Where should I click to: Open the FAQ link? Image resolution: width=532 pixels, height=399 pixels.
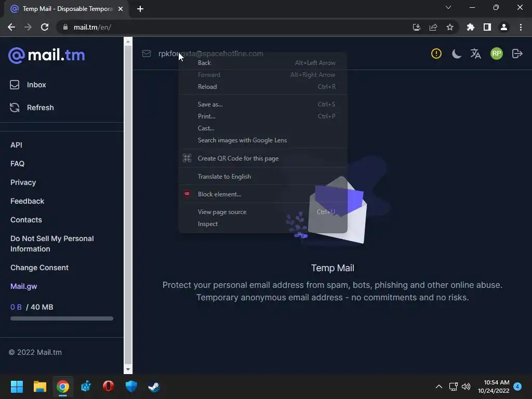tap(17, 164)
